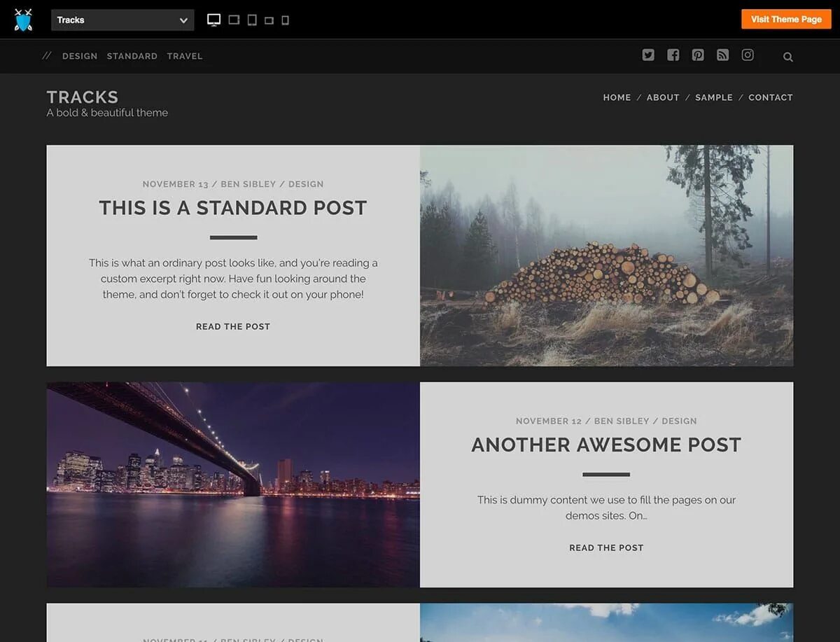
Task: Open the Tracks theme selector dropdown
Action: (x=122, y=20)
